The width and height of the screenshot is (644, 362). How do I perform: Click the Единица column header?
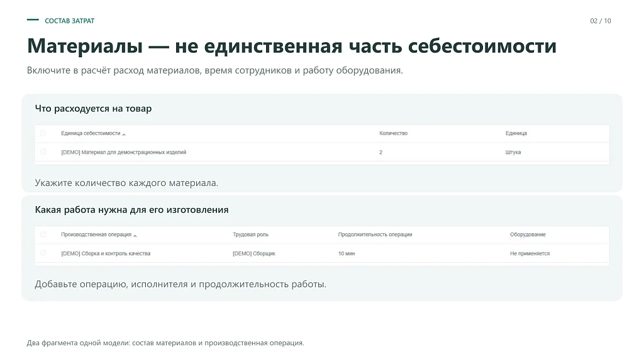pyautogui.click(x=516, y=133)
